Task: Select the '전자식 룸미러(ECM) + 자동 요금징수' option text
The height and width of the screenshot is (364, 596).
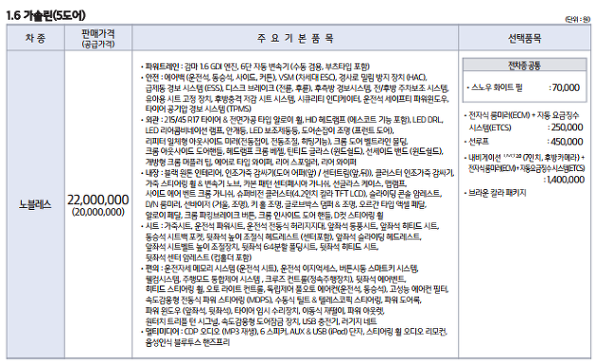Action: (523, 115)
